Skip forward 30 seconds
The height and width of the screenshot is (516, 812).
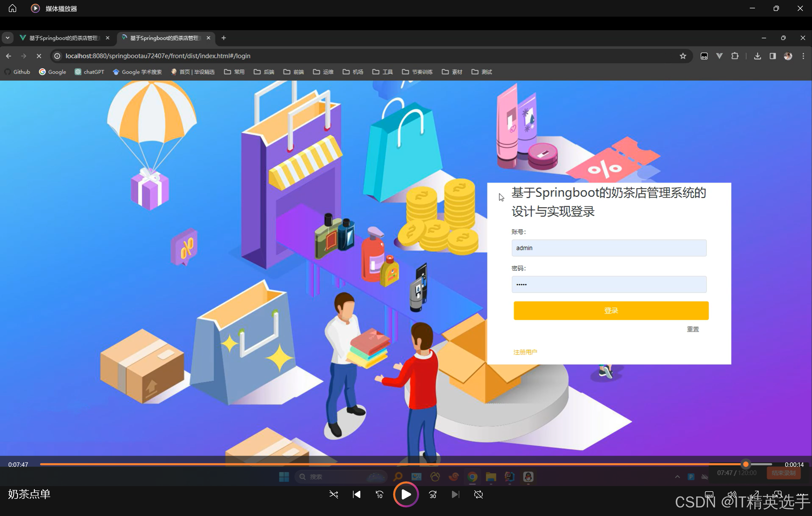click(433, 494)
